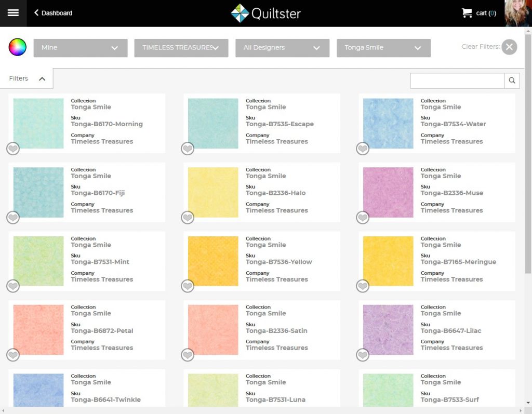Favorite the Tonga-B7536-Yellow fabric
This screenshot has height=414, width=532.
(188, 286)
